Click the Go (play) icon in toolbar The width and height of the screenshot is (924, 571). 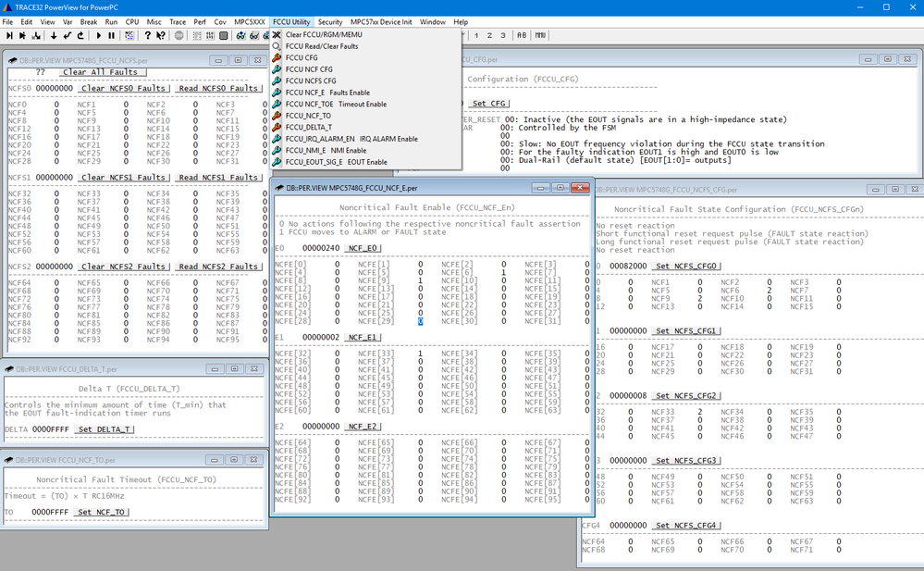[x=99, y=35]
